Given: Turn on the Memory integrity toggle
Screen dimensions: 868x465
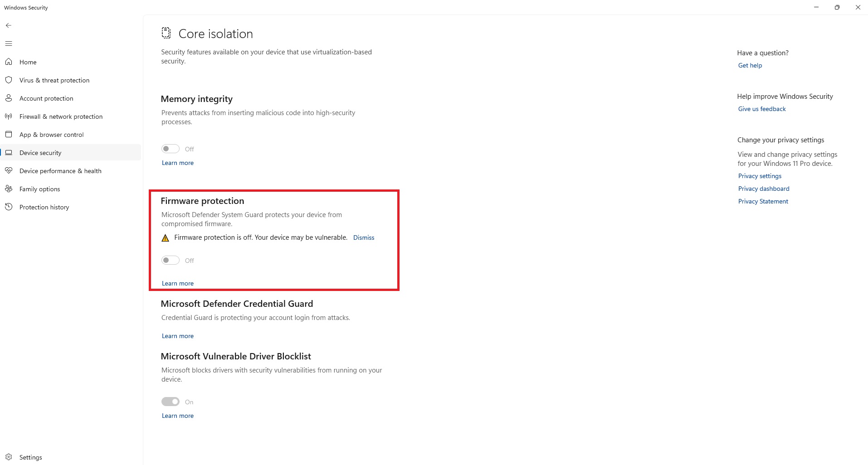Looking at the screenshot, I should [171, 149].
